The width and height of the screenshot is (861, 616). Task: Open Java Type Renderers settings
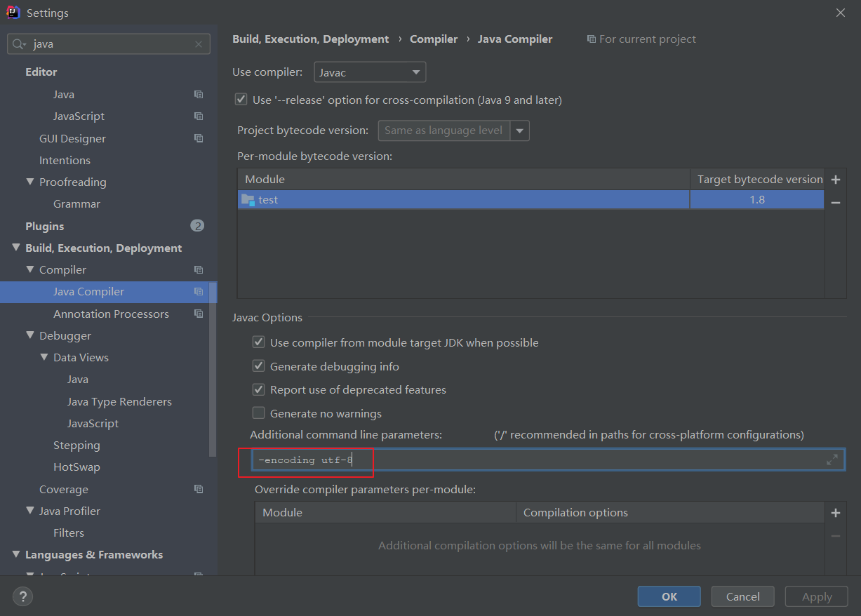pyautogui.click(x=119, y=401)
